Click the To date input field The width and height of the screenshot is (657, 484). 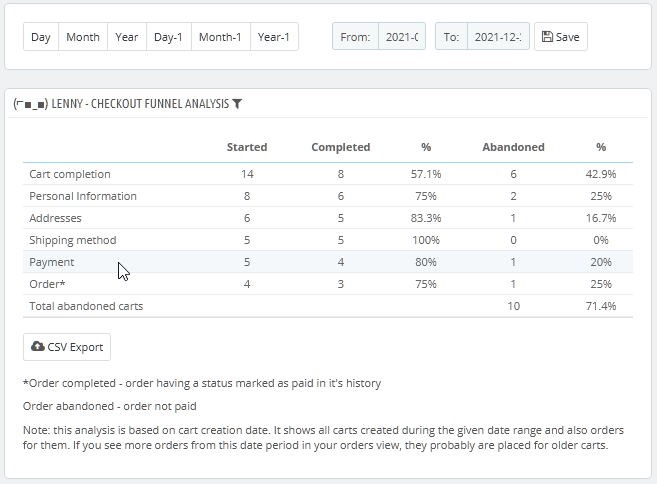tap(498, 37)
